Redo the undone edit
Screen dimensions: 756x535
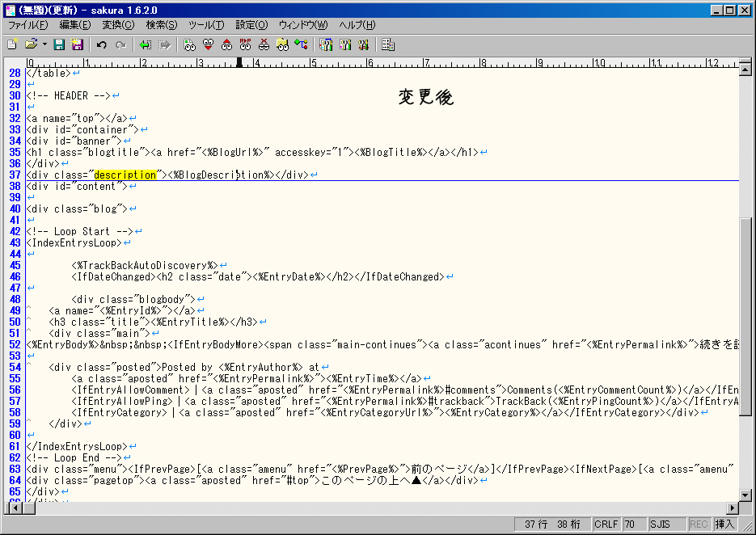[120, 44]
